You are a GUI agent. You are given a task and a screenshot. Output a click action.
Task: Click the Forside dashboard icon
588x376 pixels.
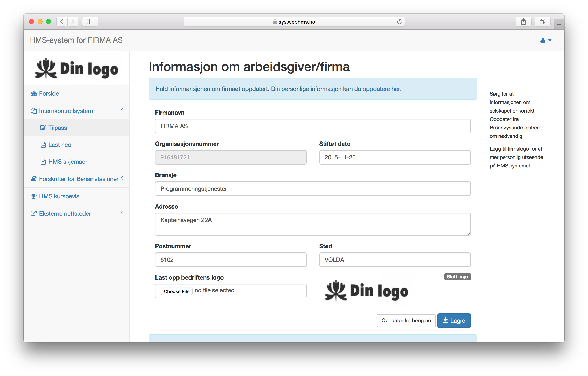point(34,94)
